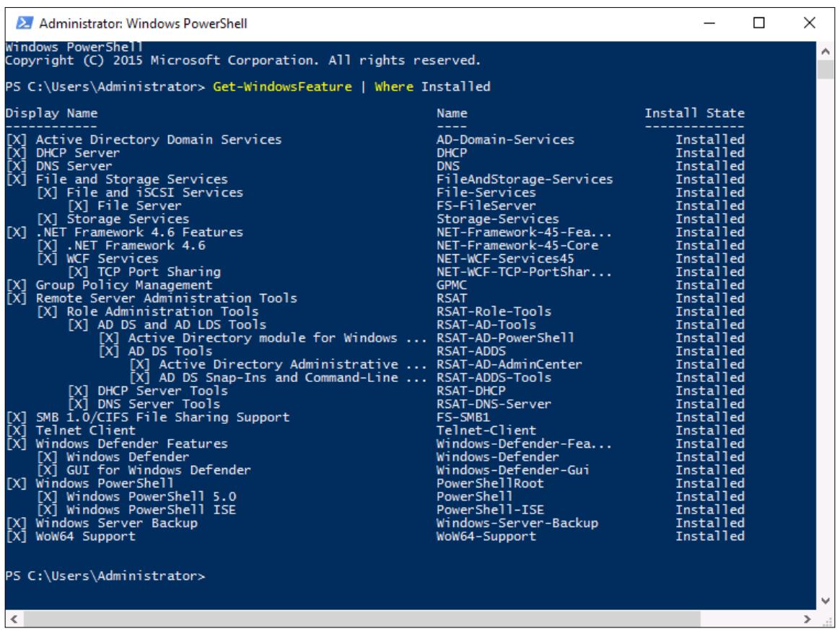Click the 'WCF Services' entry
Screen dimensions: 840x634
pos(113,259)
